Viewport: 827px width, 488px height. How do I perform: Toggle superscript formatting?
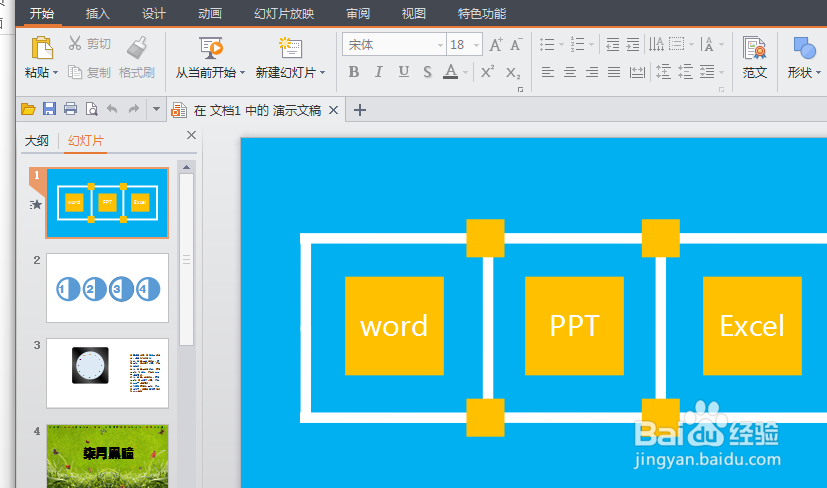click(487, 71)
